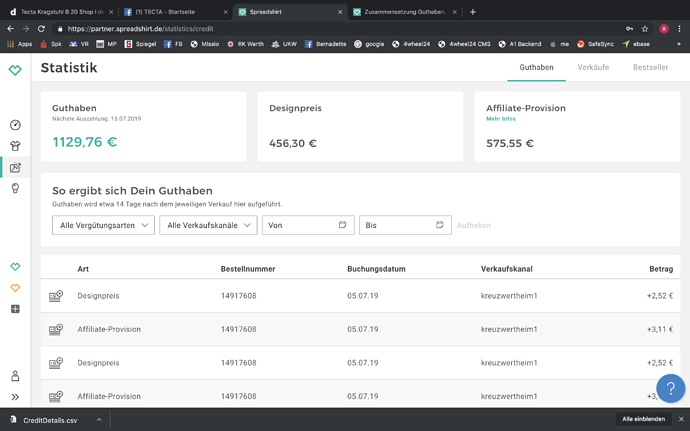
Task: Open the 4wheel24 CMS bookmark
Action: point(468,44)
